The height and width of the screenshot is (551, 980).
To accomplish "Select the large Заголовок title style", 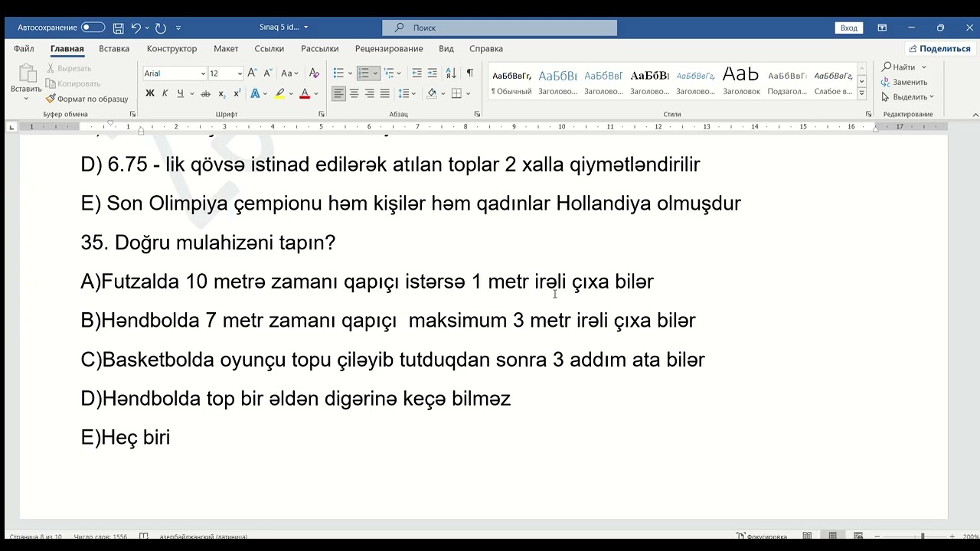I will click(741, 83).
